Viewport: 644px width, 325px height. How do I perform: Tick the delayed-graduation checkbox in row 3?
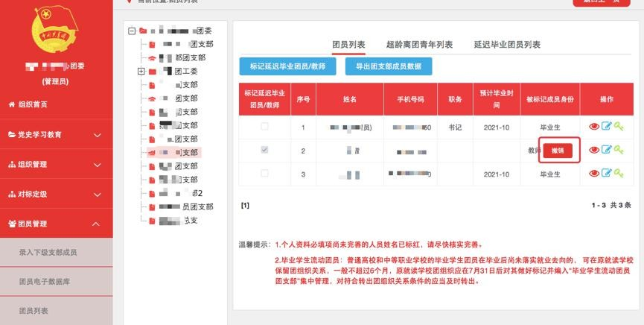[264, 173]
